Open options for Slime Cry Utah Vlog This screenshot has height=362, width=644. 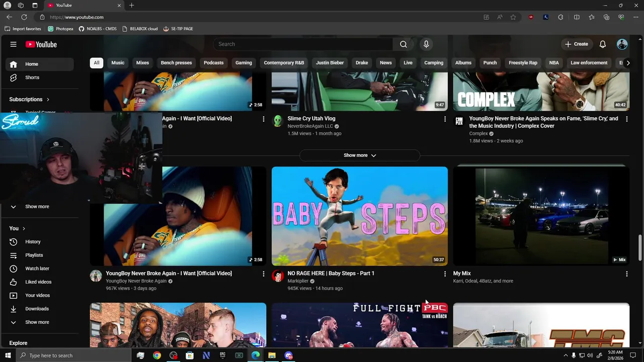[445, 119]
